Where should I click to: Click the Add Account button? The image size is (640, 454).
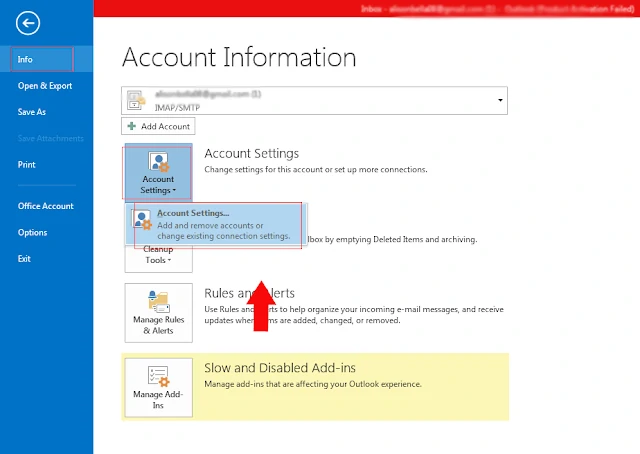click(x=158, y=126)
